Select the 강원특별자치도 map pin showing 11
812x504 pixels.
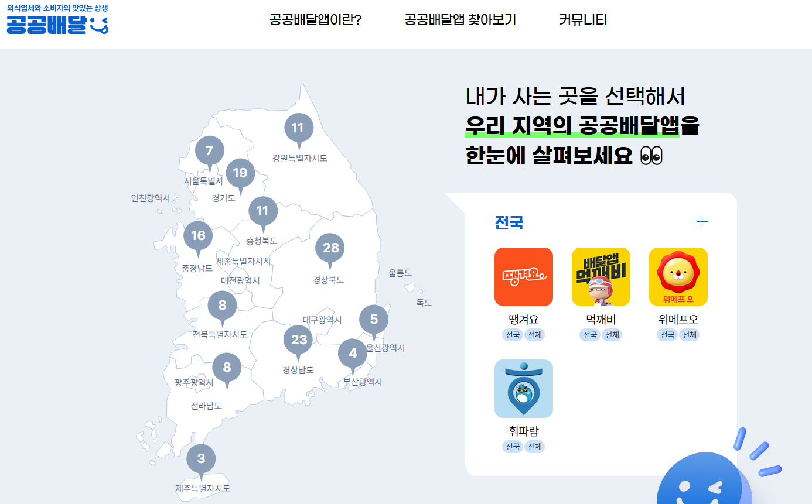click(x=299, y=129)
